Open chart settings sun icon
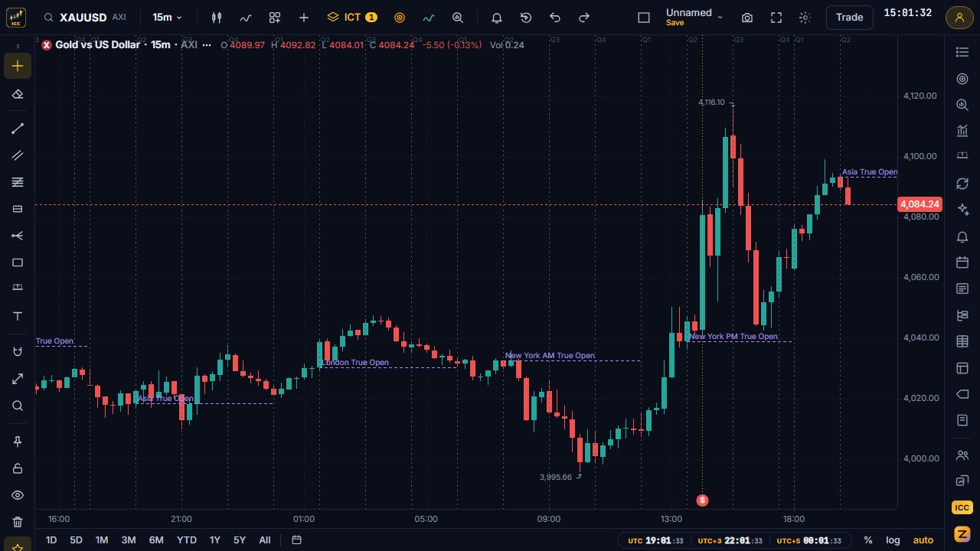 point(805,18)
